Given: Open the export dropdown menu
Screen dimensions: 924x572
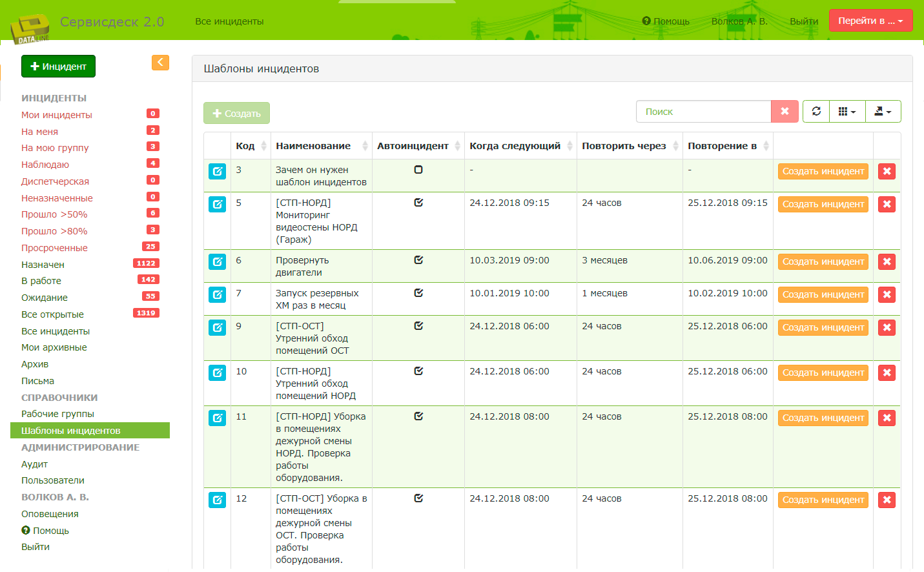Looking at the screenshot, I should pos(883,111).
